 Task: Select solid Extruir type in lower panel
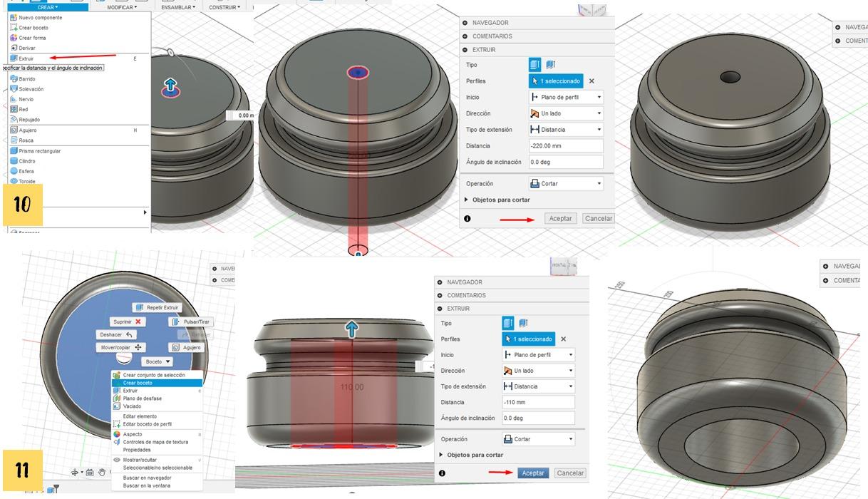coord(508,323)
